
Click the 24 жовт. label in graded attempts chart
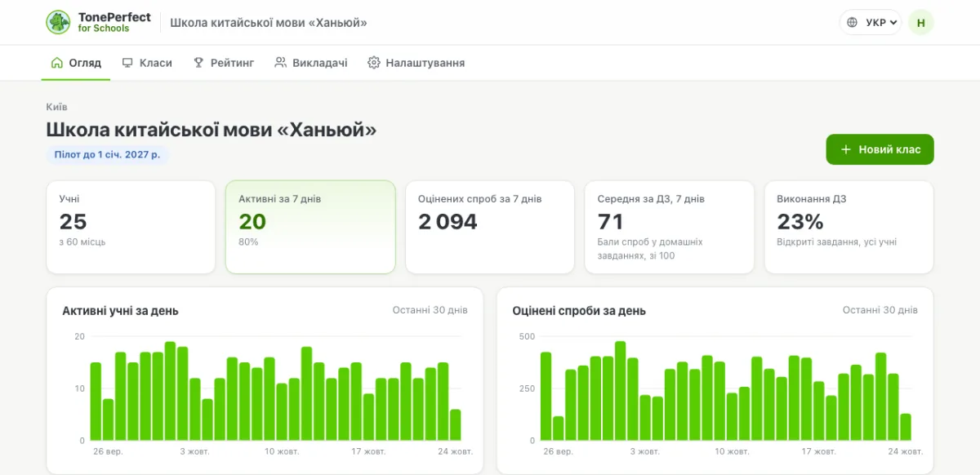[x=906, y=451]
